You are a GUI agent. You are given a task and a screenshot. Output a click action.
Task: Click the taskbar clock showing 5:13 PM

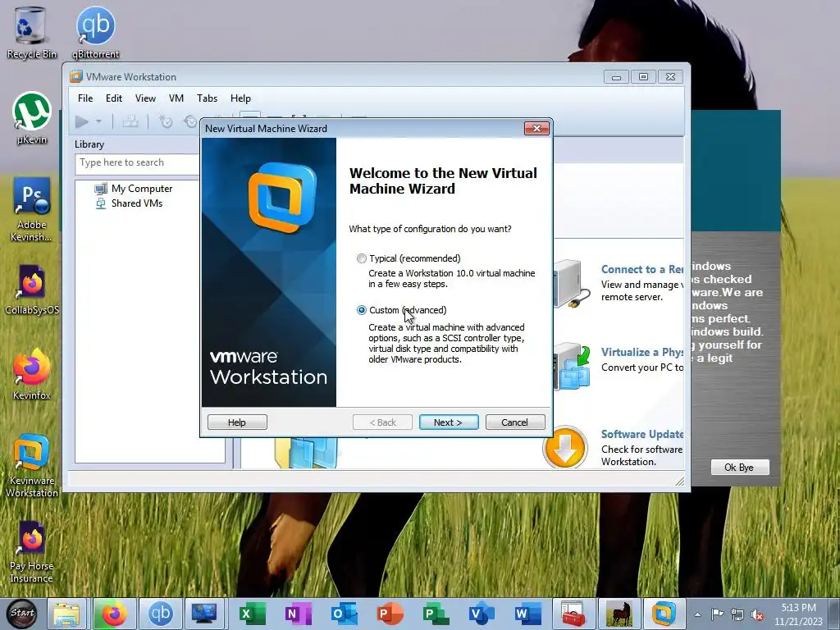tap(798, 614)
